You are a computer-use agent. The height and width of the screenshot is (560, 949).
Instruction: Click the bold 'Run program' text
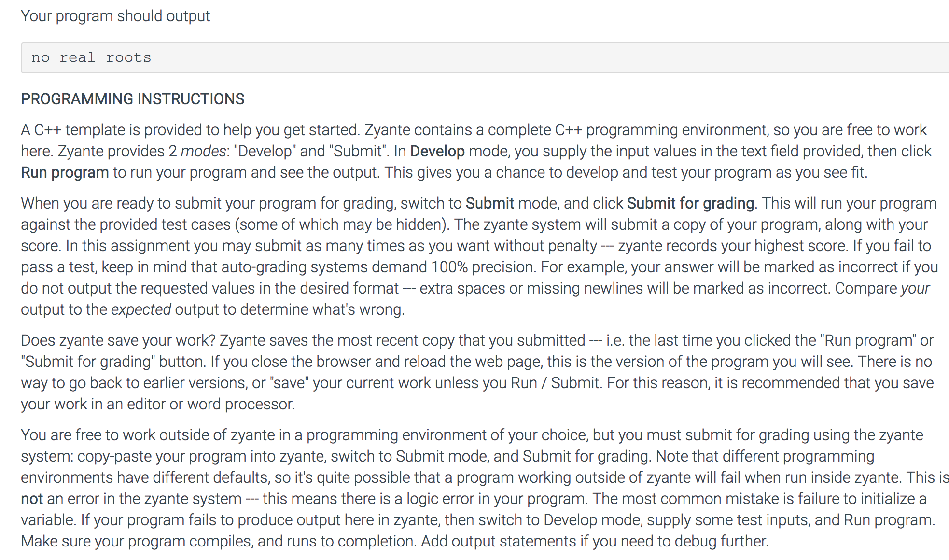point(65,172)
